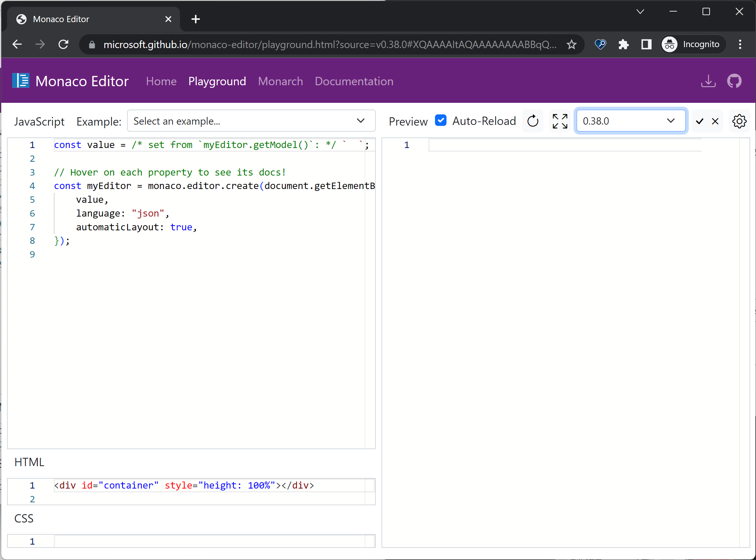Select the Playground menu item
The height and width of the screenshot is (560, 756).
217,81
